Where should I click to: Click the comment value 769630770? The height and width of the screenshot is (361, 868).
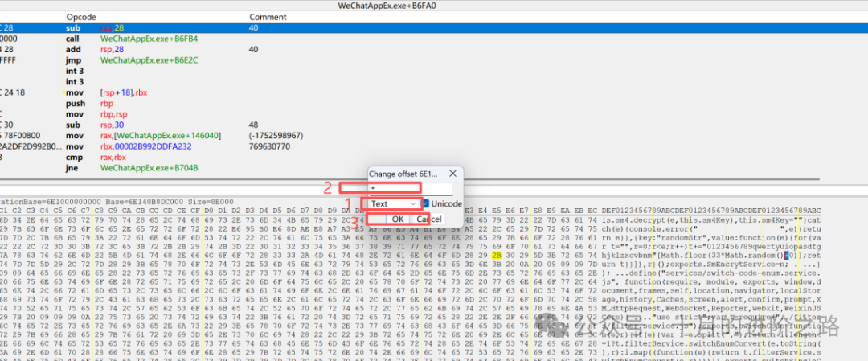(269, 146)
